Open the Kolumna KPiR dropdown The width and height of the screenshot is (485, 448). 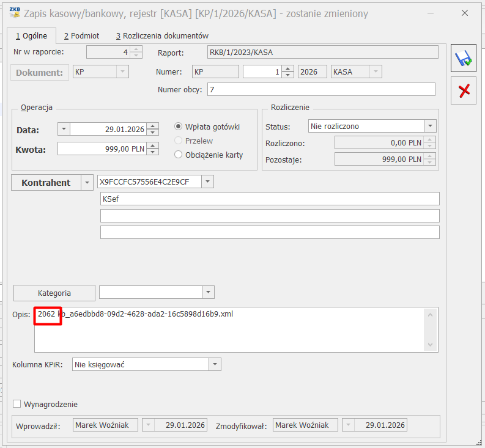pos(215,364)
